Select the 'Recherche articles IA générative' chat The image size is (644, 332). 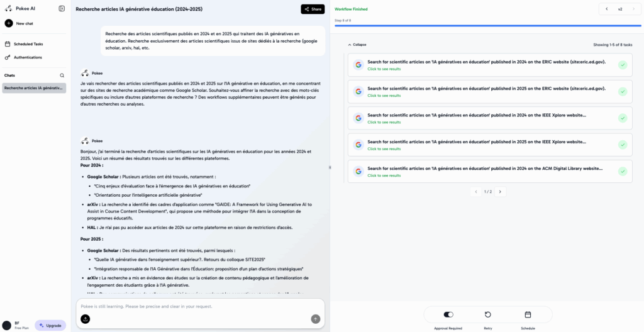34,88
